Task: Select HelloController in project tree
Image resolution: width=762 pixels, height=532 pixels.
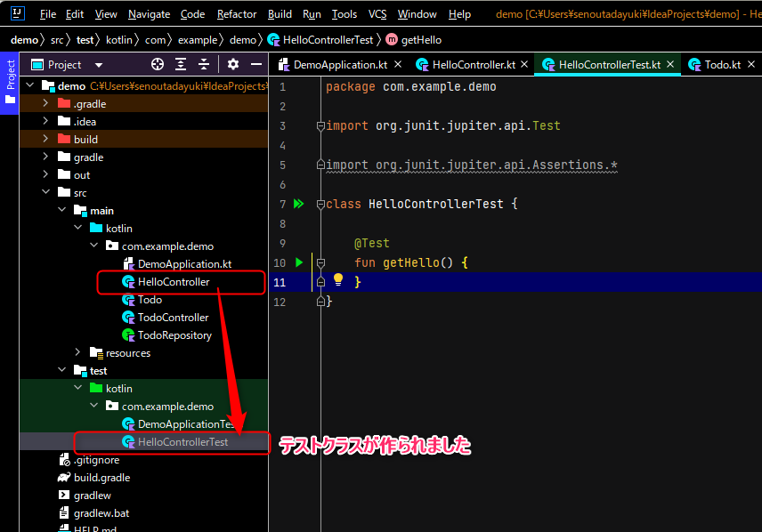Action: coord(174,282)
